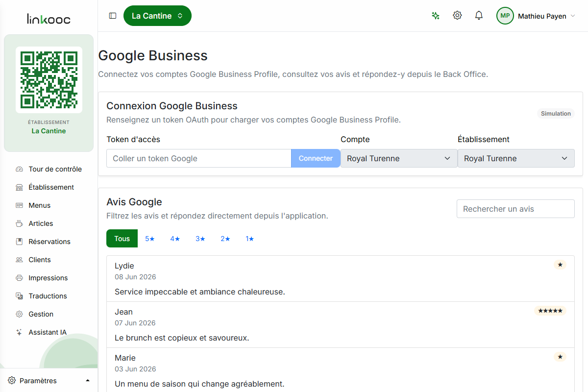Click the Paramètres gear icon
588x392 pixels.
tap(12, 381)
